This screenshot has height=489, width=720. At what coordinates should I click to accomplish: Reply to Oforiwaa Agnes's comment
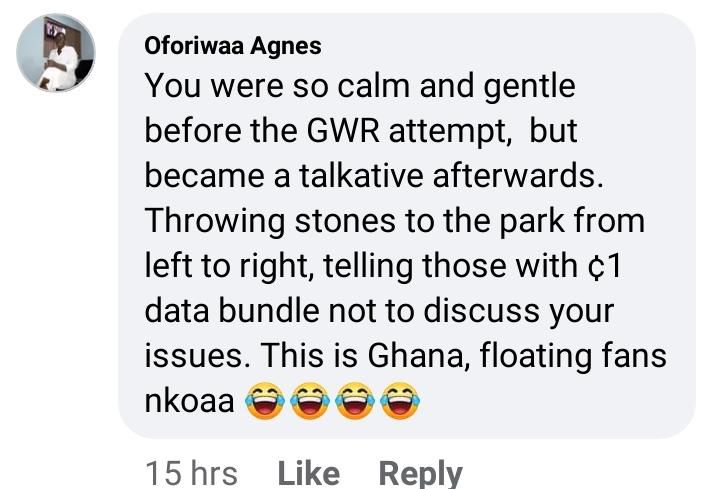(420, 472)
